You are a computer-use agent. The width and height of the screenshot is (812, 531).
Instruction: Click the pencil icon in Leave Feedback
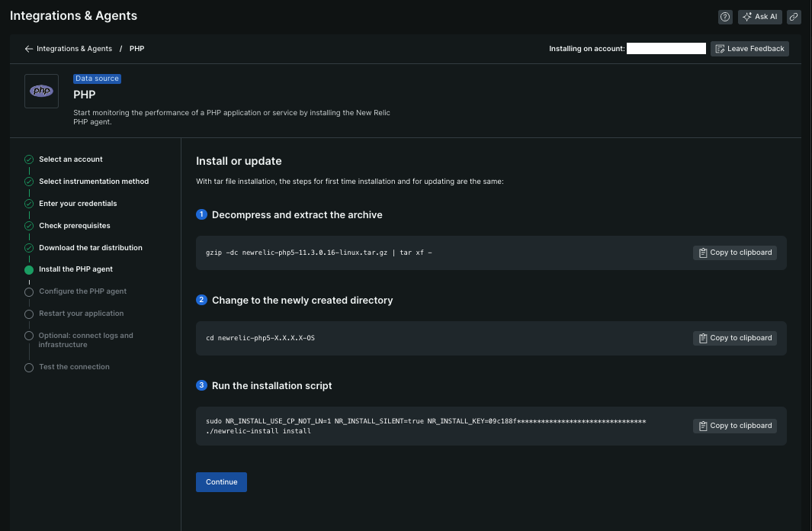pos(720,49)
